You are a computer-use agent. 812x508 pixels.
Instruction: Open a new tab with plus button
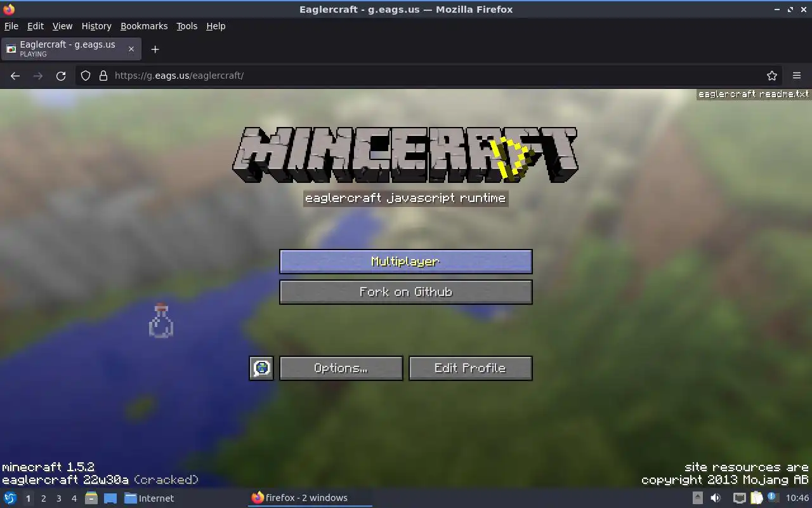155,49
